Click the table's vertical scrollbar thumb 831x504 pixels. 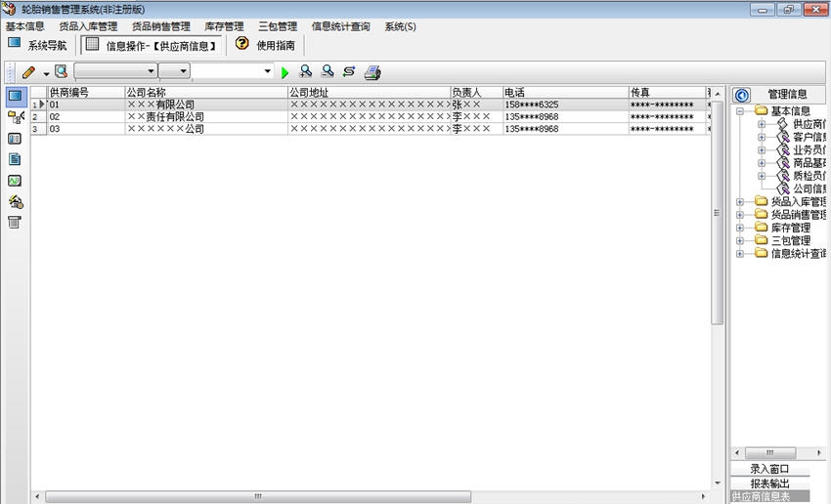click(717, 213)
